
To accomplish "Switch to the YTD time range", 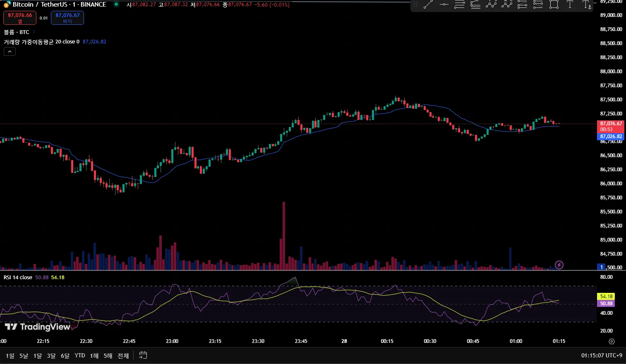I will coord(80,356).
